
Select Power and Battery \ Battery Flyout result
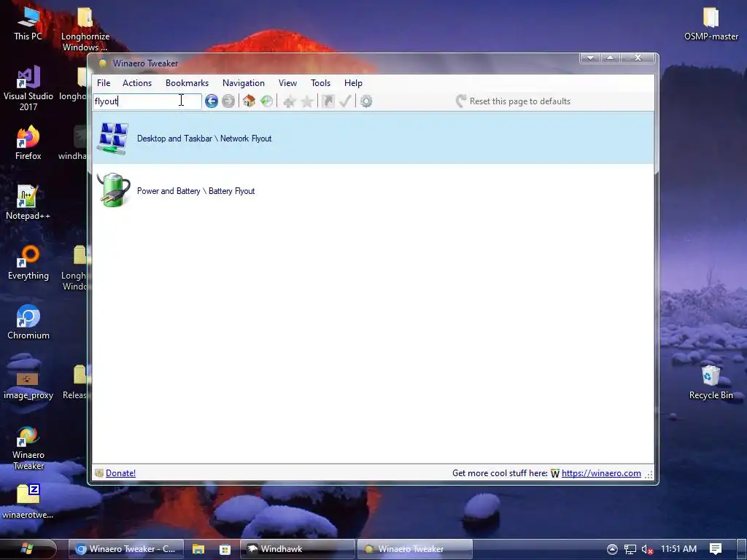point(373,190)
